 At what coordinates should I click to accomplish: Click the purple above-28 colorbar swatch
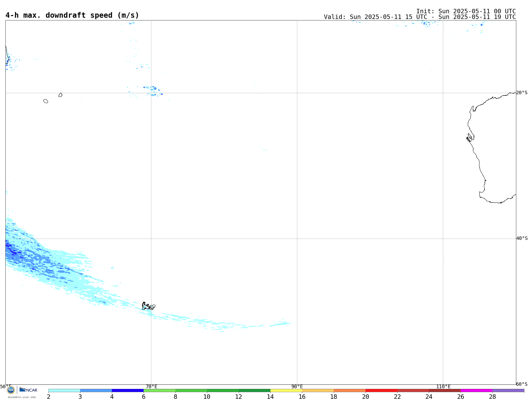point(508,391)
